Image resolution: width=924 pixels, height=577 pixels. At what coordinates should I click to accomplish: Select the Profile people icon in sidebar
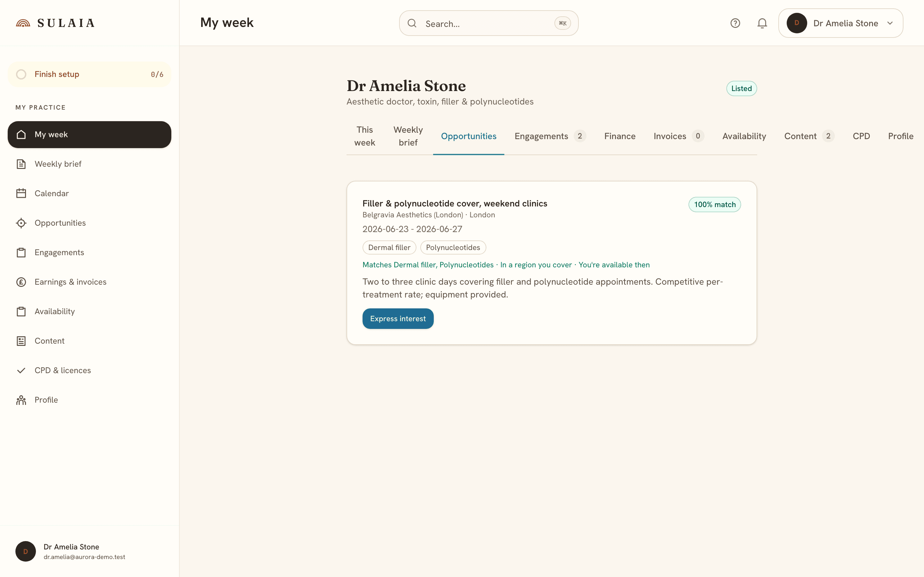point(21,400)
